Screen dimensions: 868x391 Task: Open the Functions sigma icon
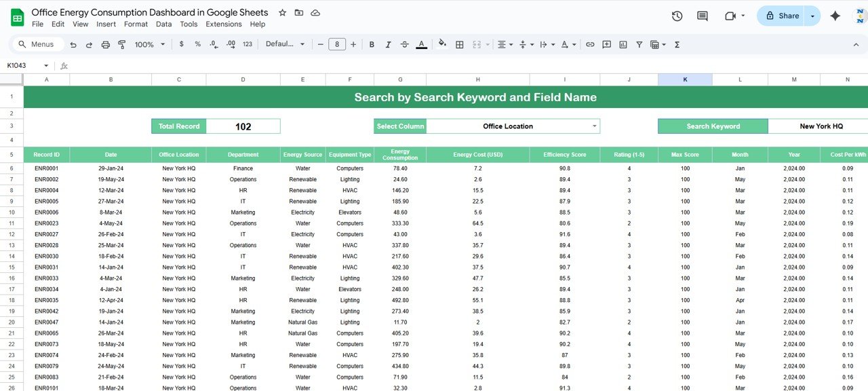pyautogui.click(x=677, y=44)
